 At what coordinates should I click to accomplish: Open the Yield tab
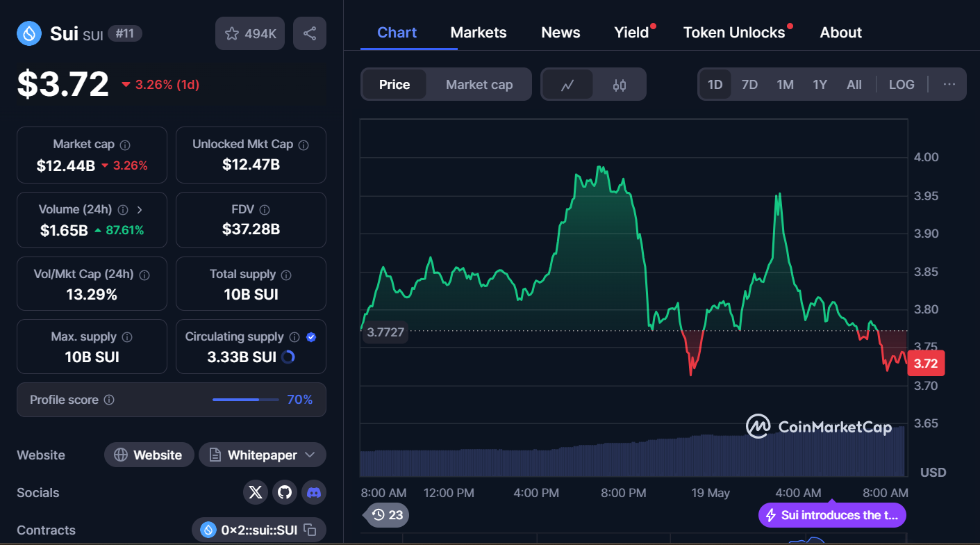[x=632, y=33]
